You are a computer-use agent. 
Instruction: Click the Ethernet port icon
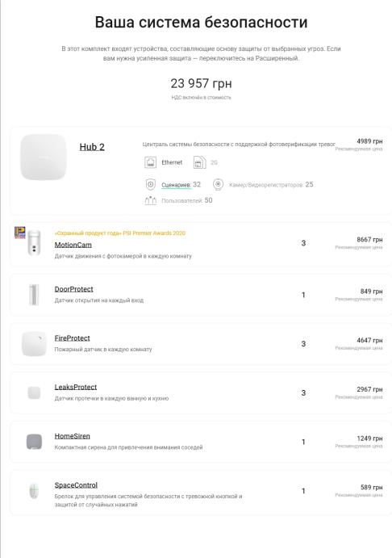(x=150, y=162)
